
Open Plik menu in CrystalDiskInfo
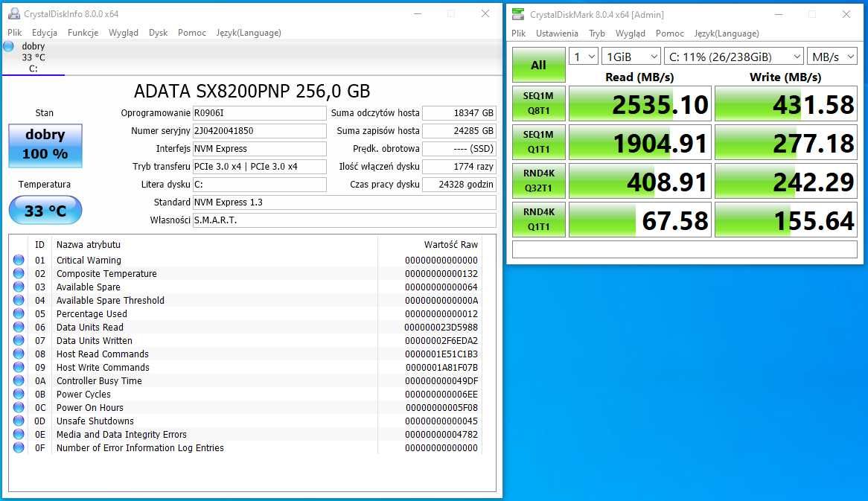(x=15, y=33)
